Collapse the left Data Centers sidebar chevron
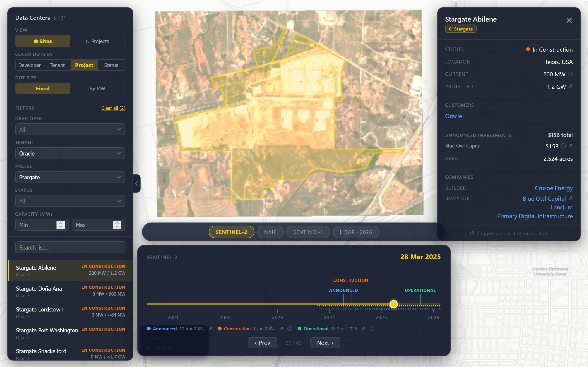The width and height of the screenshot is (588, 367). click(136, 184)
